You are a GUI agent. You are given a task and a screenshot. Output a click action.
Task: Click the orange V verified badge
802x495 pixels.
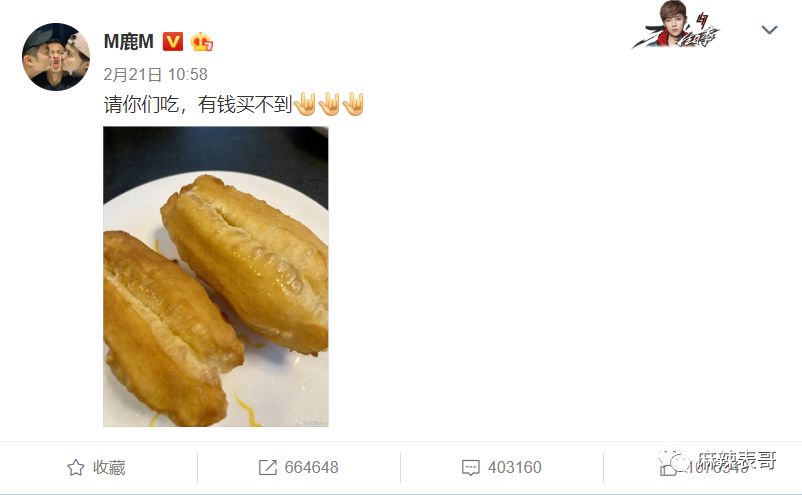pyautogui.click(x=172, y=41)
